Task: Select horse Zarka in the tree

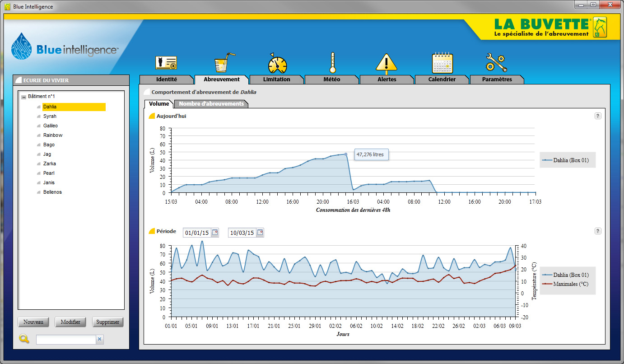Action: click(x=50, y=164)
